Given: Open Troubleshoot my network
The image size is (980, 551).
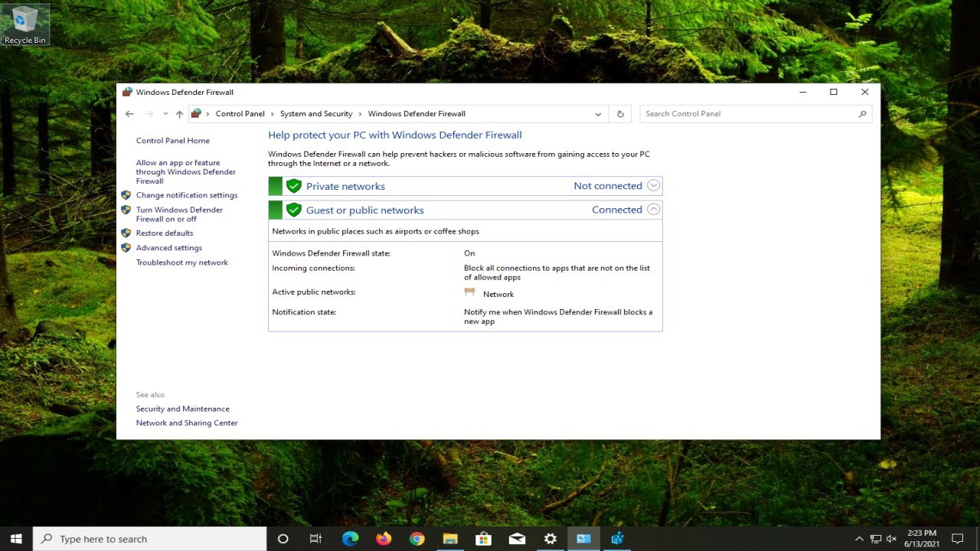Looking at the screenshot, I should [182, 262].
